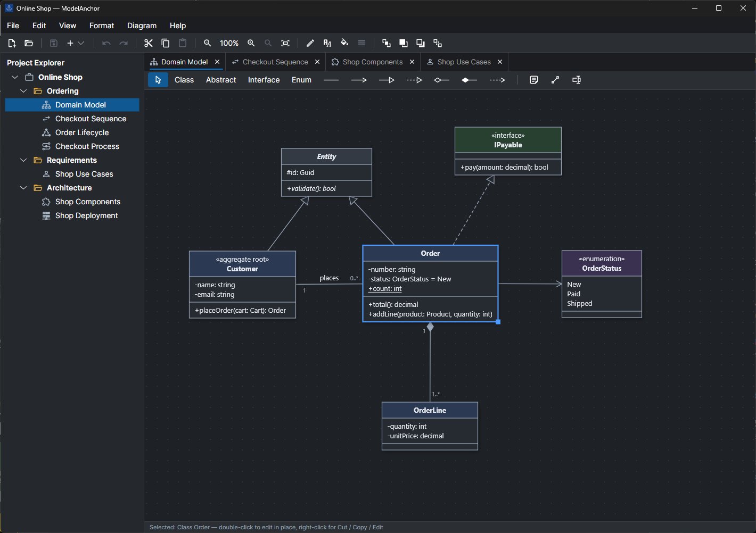Image resolution: width=756 pixels, height=533 pixels.
Task: Zoom in on the diagram
Action: click(251, 43)
